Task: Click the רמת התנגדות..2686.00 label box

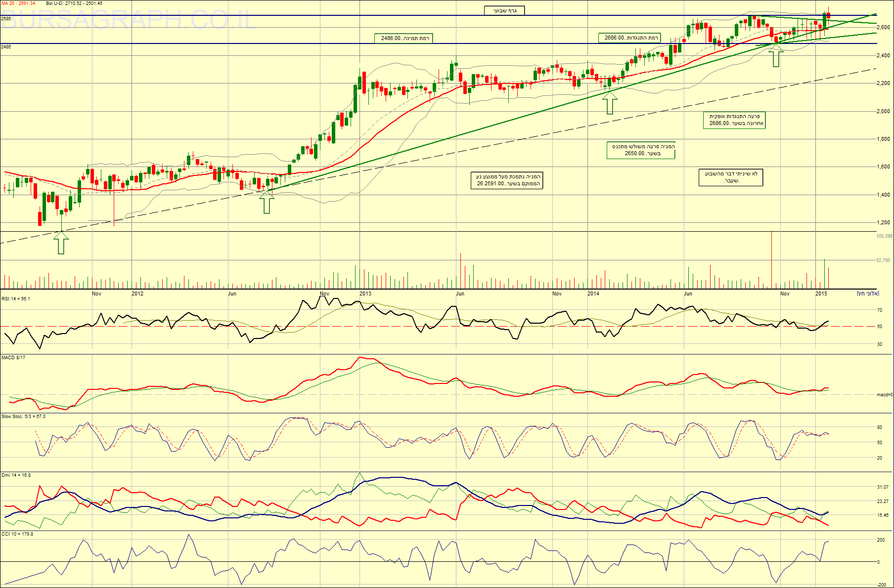Action: [629, 38]
